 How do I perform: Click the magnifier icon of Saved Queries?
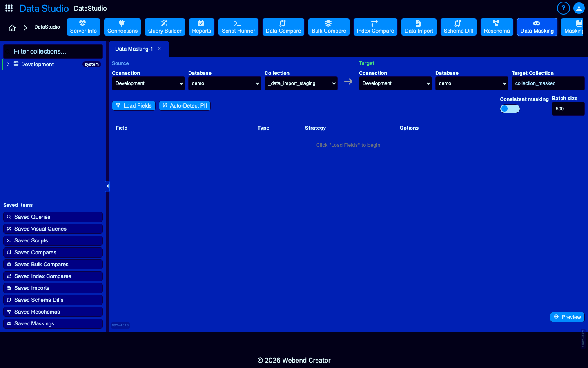9,217
